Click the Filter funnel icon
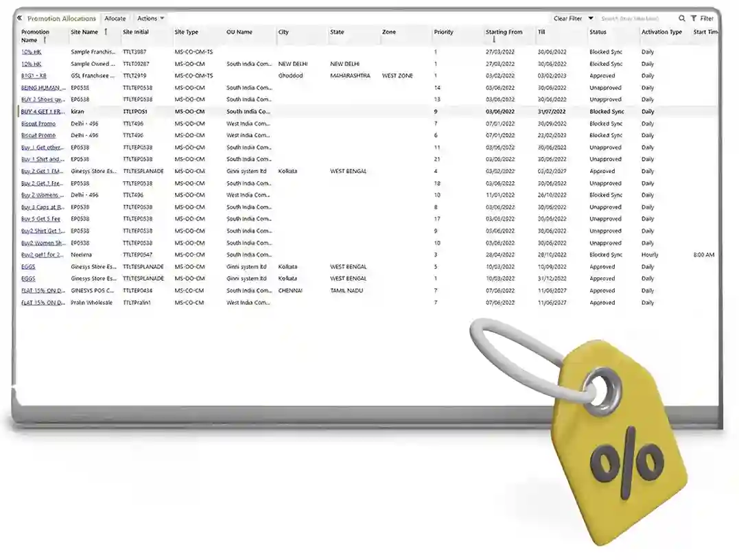The width and height of the screenshot is (739, 560). 694,19
